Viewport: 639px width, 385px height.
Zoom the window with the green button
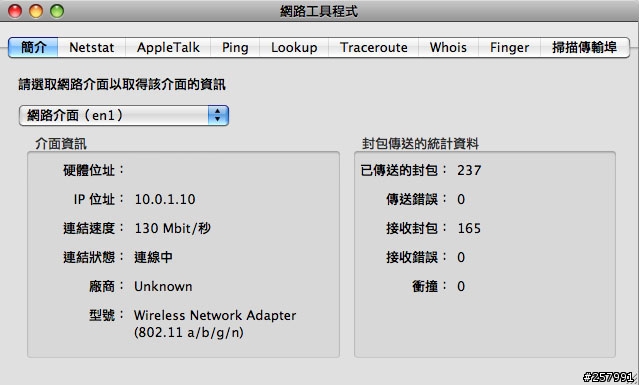tap(57, 11)
